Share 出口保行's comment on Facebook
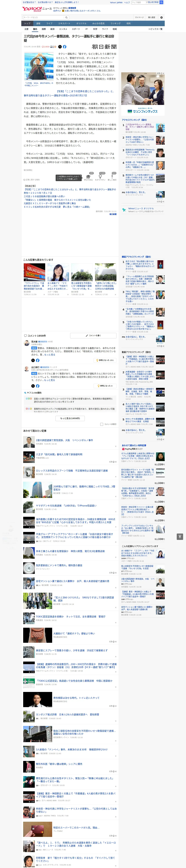The image size is (186, 868). tap(38, 386)
